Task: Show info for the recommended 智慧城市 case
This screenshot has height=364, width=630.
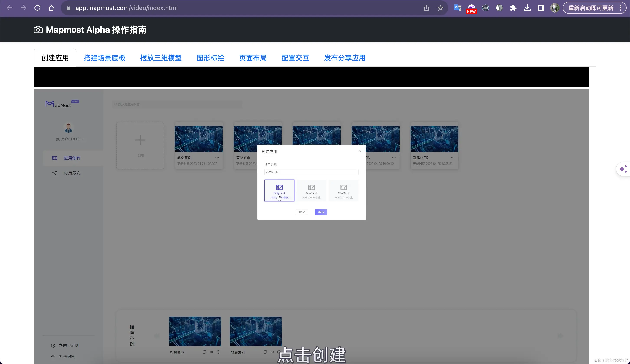Action: click(x=218, y=352)
